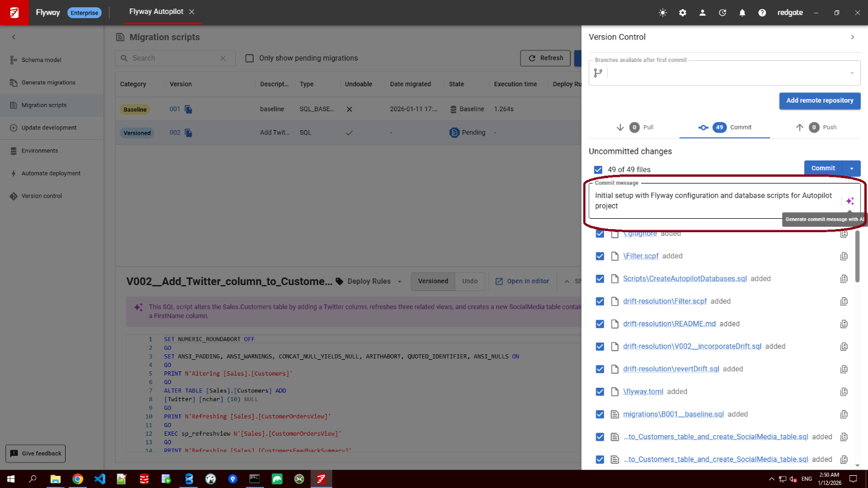Expand the Deploy Rules dropdown
Screen dimensions: 868x488
point(399,281)
